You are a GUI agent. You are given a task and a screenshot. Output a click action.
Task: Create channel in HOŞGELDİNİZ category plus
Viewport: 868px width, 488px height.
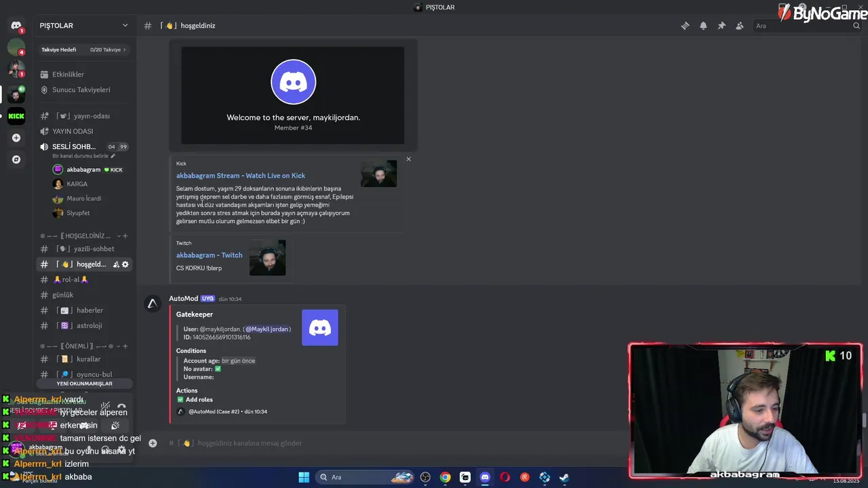coord(125,236)
